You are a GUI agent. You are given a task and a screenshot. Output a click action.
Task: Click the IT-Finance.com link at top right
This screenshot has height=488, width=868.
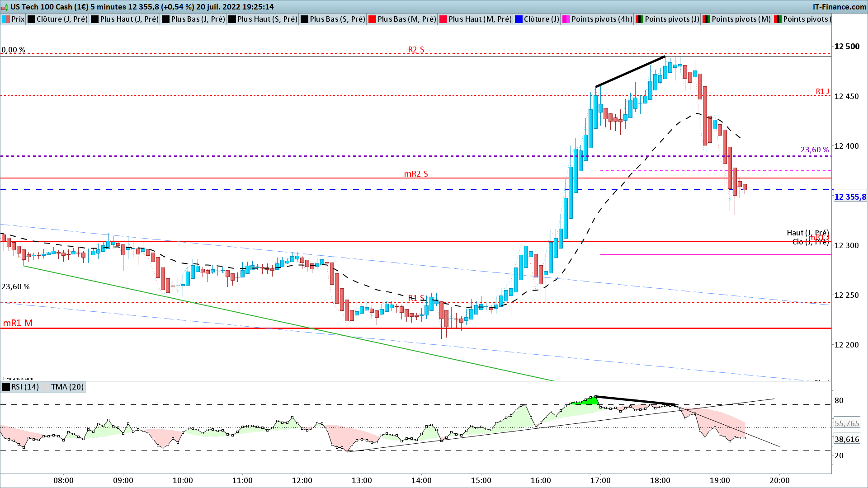coord(839,7)
